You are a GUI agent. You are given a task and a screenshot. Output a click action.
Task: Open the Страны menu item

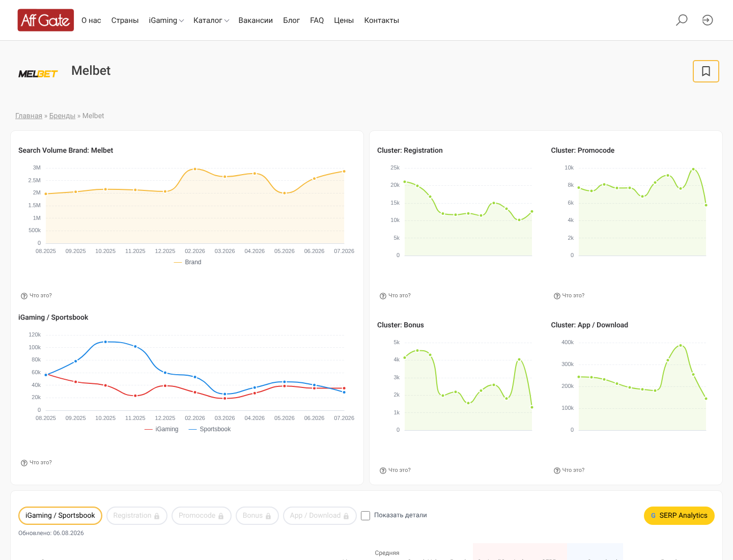125,20
